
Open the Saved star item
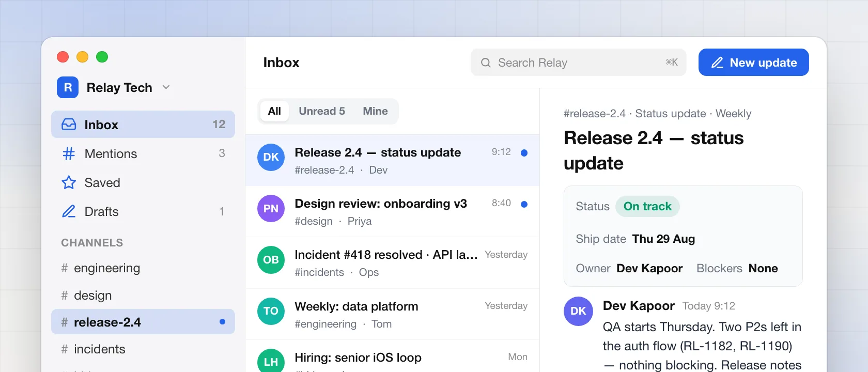pos(143,182)
